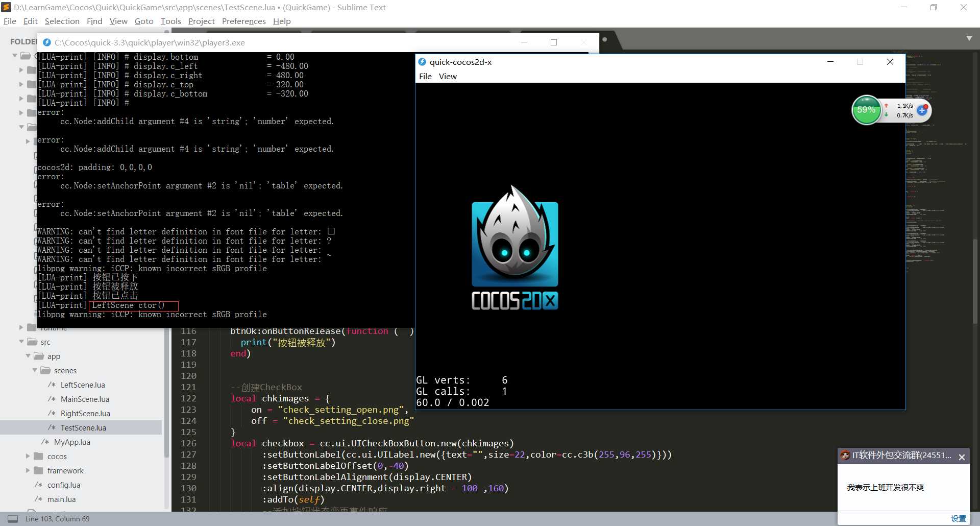Image resolution: width=980 pixels, height=526 pixels.
Task: Open the tab list dropdown arrow
Action: [x=969, y=38]
